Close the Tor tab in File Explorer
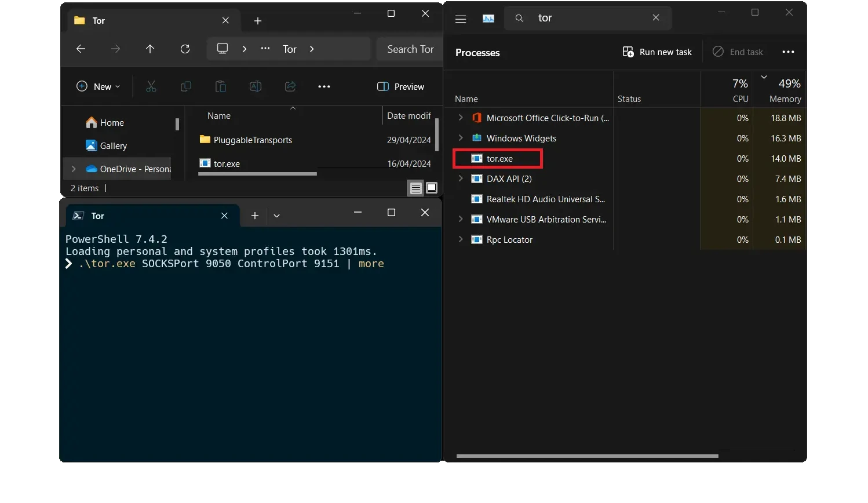 coord(225,20)
